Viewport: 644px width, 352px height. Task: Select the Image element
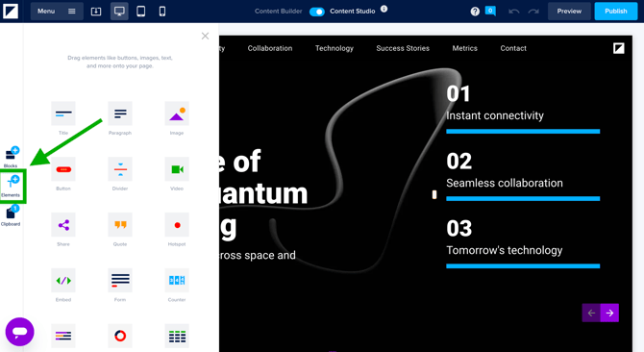point(177,113)
